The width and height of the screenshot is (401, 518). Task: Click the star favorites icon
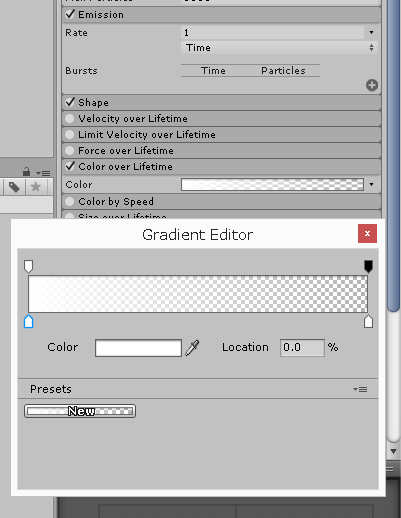tap(36, 187)
